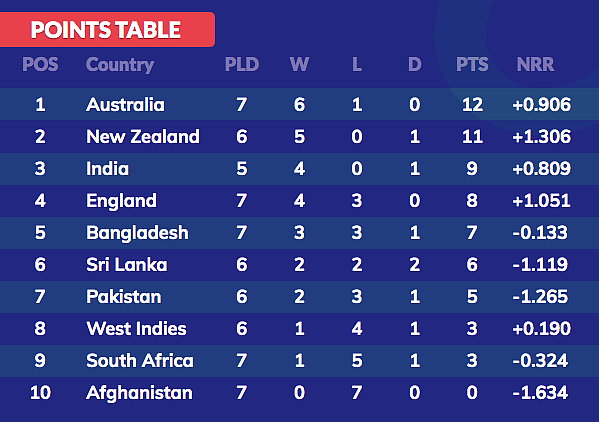This screenshot has height=422, width=599.
Task: Click England team name
Action: coord(121,201)
